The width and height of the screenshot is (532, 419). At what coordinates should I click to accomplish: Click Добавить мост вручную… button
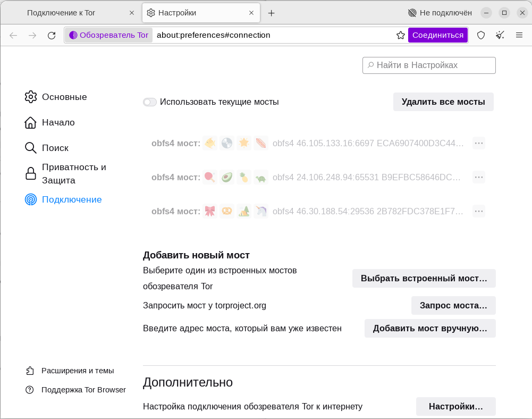pos(430,329)
